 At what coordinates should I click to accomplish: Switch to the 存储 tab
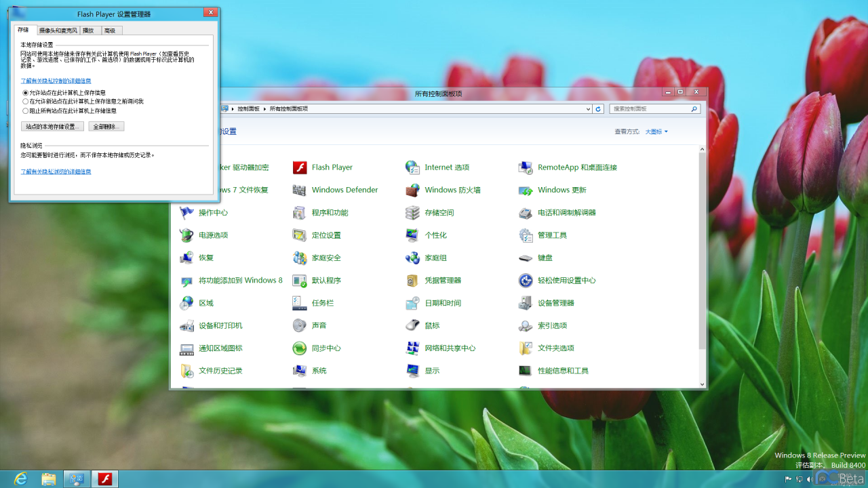[x=24, y=30]
